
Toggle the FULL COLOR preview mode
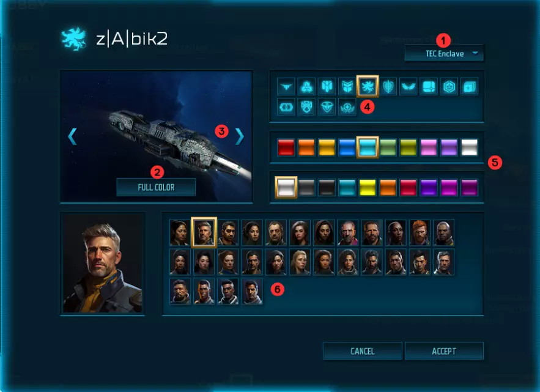(156, 187)
